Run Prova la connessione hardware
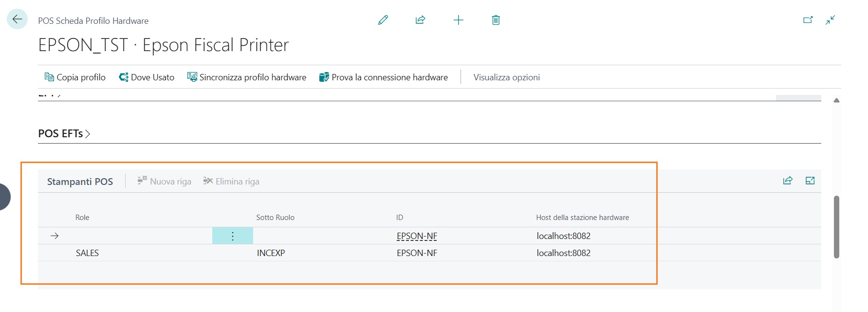This screenshot has width=868, height=312. point(384,77)
